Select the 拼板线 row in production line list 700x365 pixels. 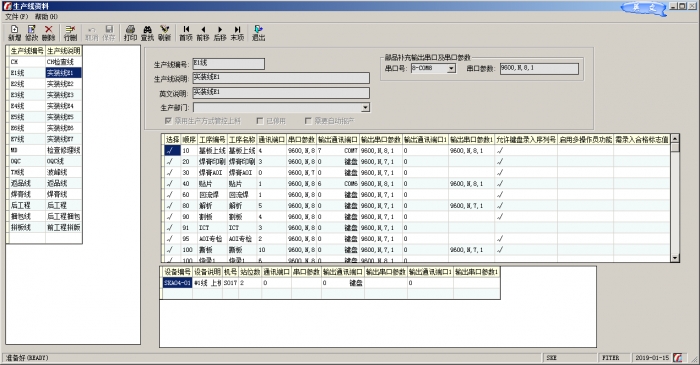tap(45, 228)
